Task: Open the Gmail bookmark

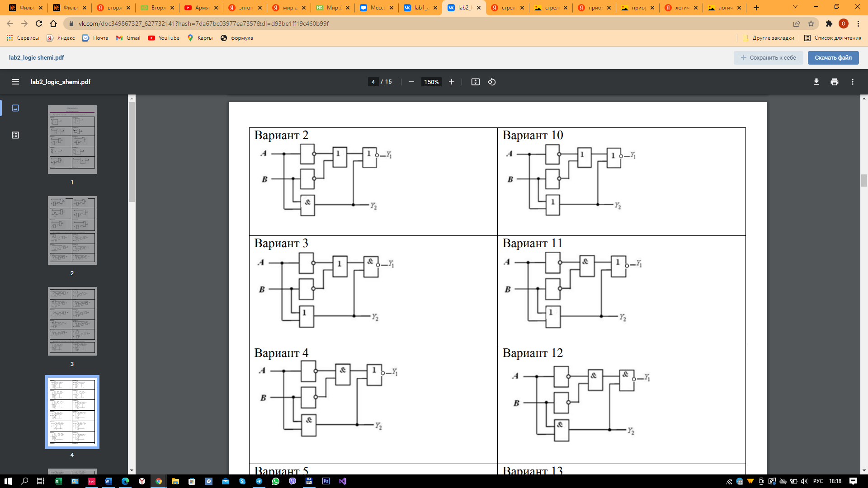Action: [128, 38]
